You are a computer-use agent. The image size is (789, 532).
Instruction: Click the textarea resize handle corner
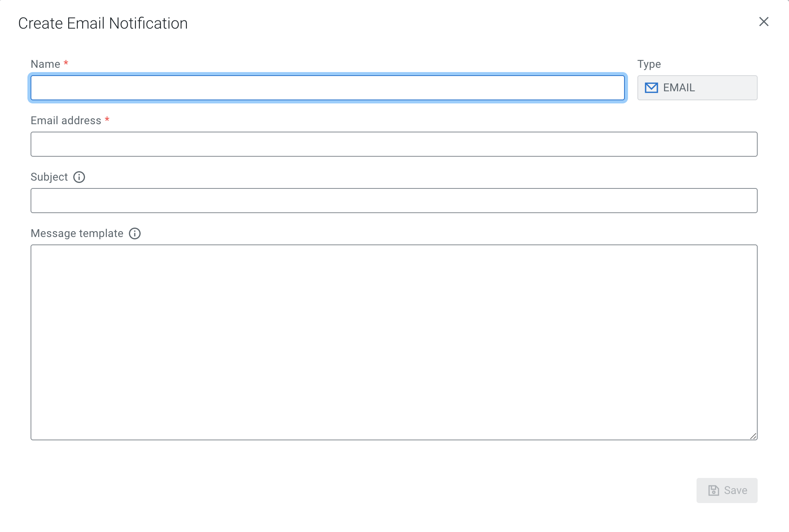coord(753,436)
